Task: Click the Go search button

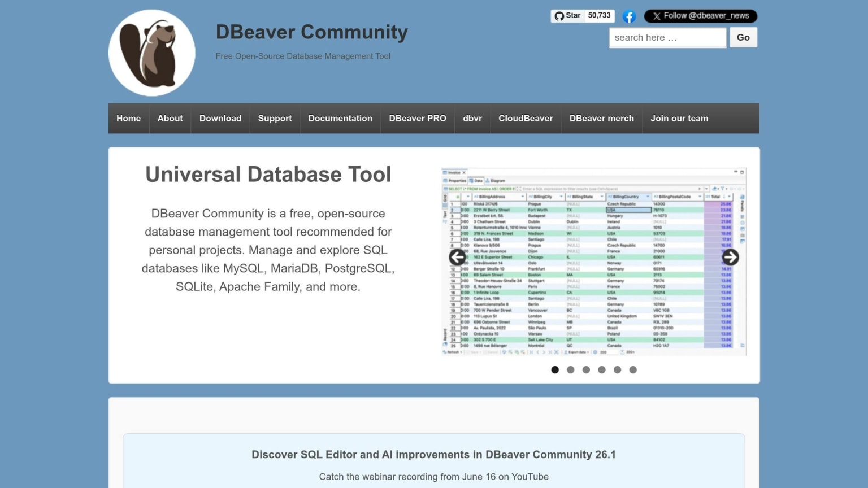Action: (743, 37)
